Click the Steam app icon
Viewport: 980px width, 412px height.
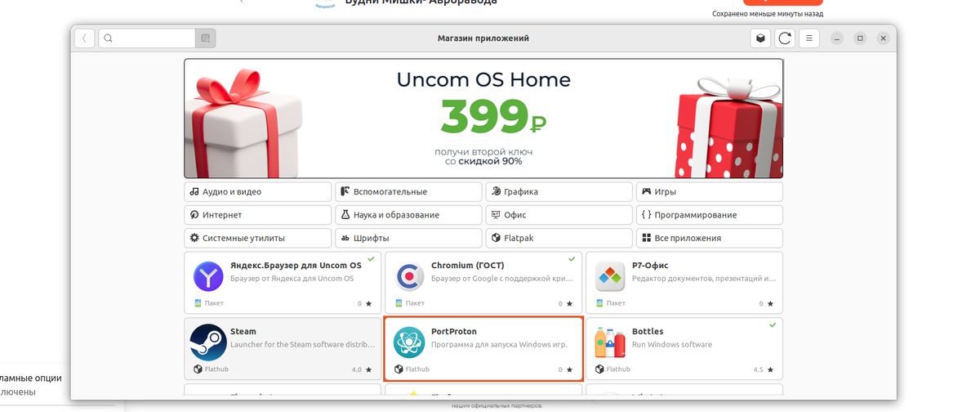[x=208, y=342]
